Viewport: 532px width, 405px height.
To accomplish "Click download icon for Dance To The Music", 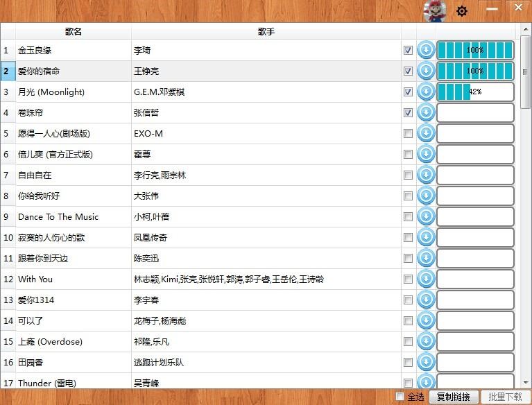I will click(426, 216).
